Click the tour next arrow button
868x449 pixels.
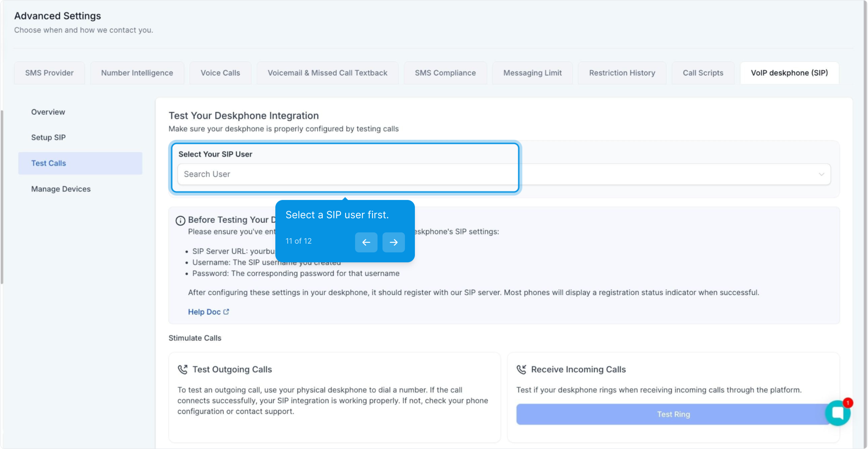[x=393, y=242]
